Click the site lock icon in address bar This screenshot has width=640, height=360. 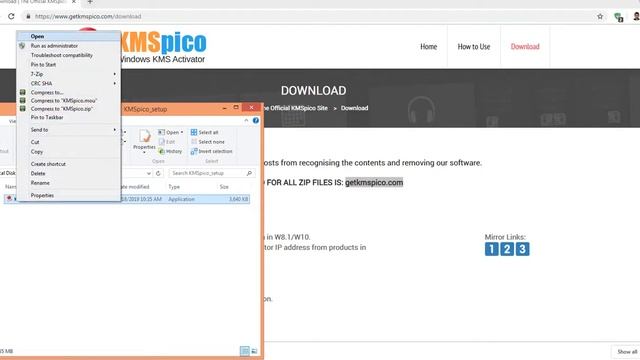(28, 16)
